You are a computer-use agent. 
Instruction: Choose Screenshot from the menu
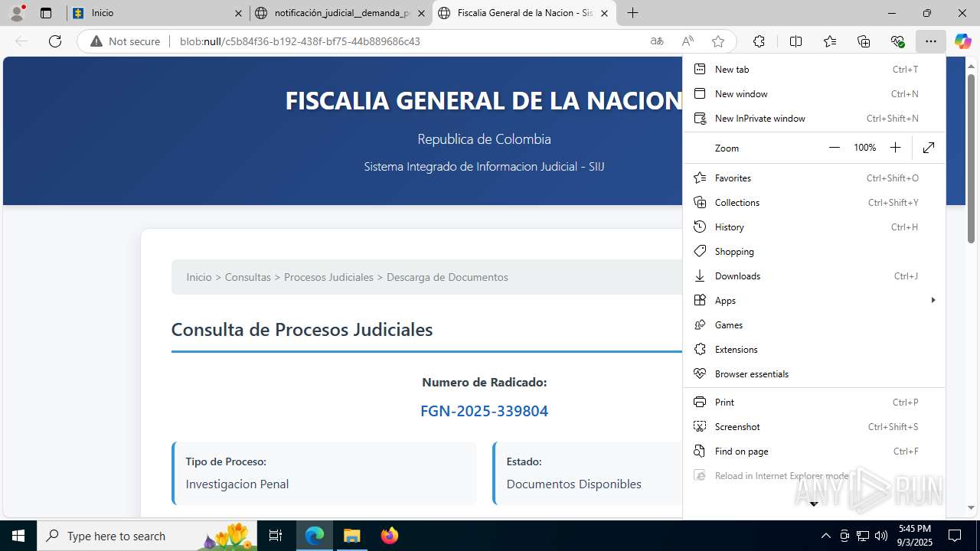tap(814, 426)
